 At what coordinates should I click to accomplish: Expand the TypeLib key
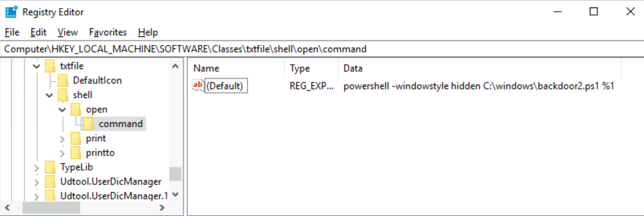pyautogui.click(x=36, y=167)
